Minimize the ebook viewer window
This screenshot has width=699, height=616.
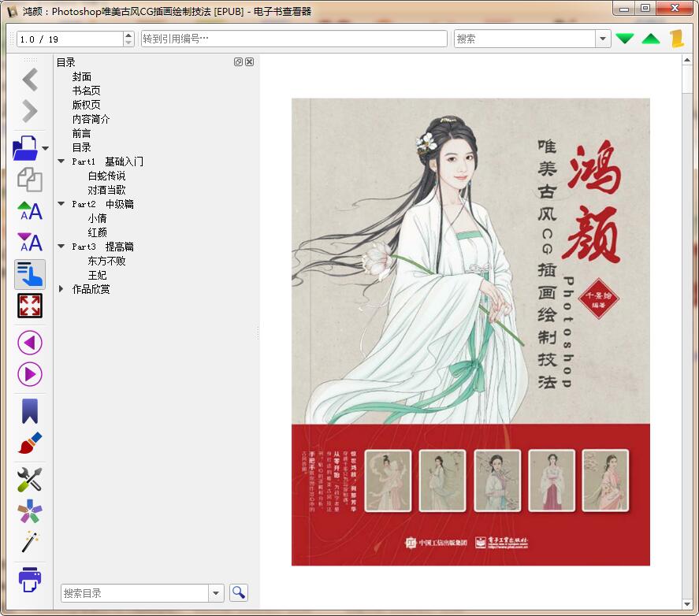point(624,9)
